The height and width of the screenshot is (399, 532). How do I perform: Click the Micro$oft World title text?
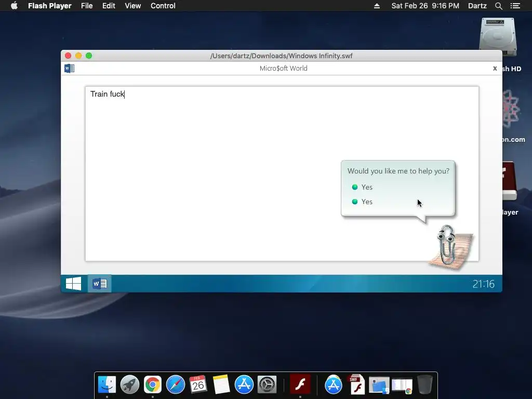283,68
